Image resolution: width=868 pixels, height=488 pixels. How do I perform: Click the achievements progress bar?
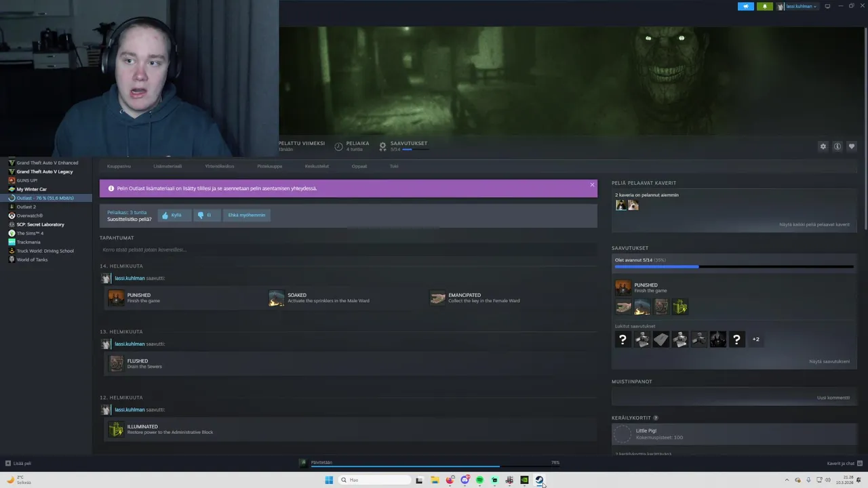[734, 266]
